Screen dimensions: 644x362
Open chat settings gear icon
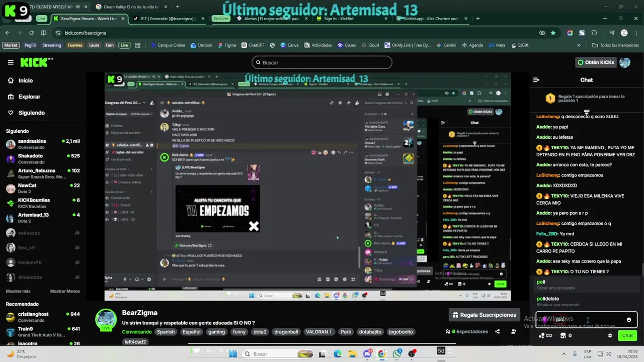click(x=610, y=335)
